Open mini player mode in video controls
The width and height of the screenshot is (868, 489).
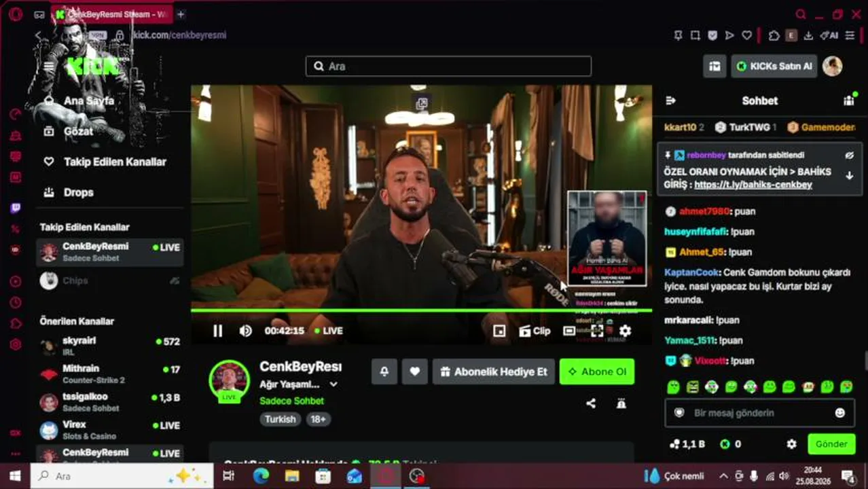point(499,331)
